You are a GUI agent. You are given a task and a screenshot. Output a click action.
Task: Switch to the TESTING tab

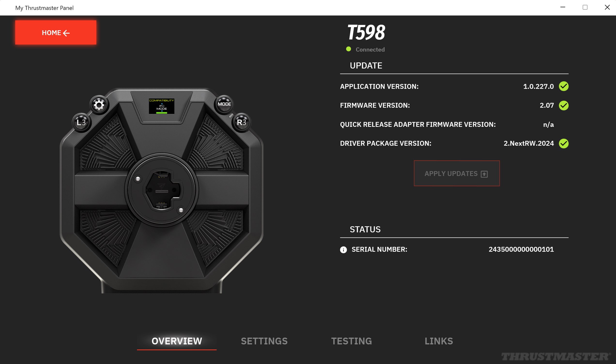pyautogui.click(x=351, y=341)
